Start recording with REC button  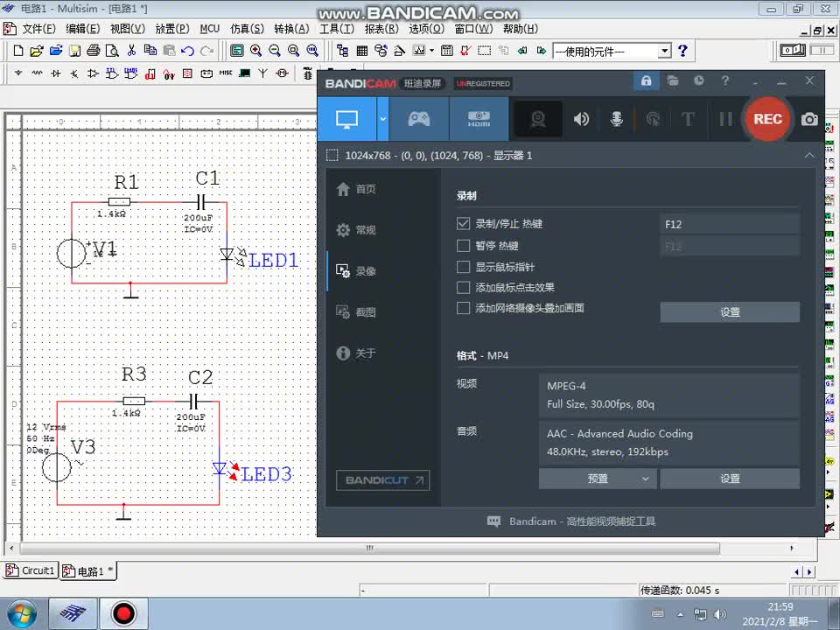point(767,119)
